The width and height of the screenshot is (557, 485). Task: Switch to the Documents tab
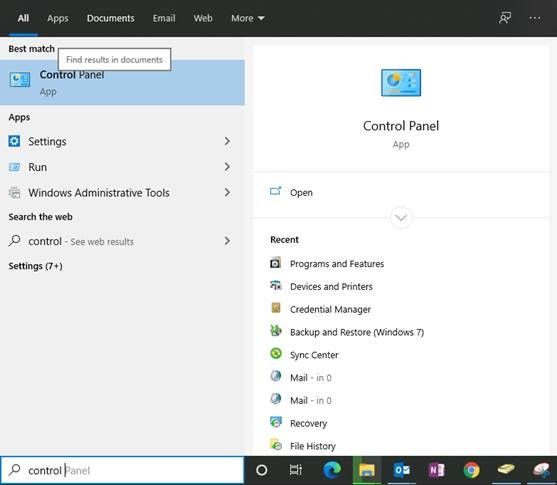pos(110,18)
